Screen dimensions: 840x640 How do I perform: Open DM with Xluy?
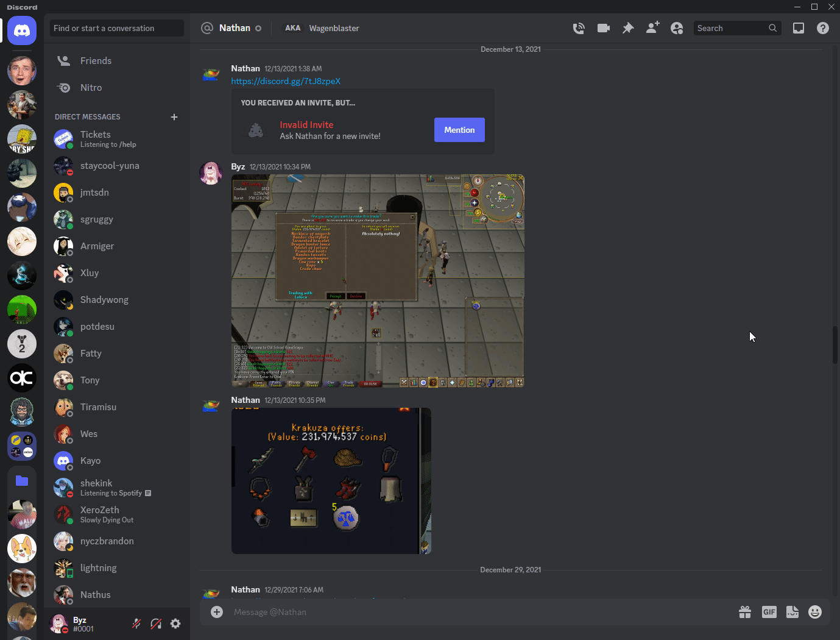coord(117,273)
